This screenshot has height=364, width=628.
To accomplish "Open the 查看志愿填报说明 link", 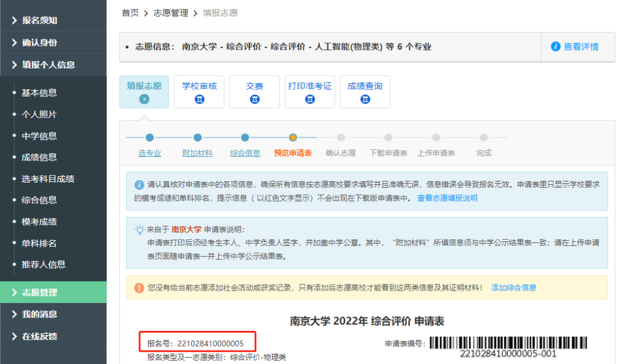I will tap(447, 198).
